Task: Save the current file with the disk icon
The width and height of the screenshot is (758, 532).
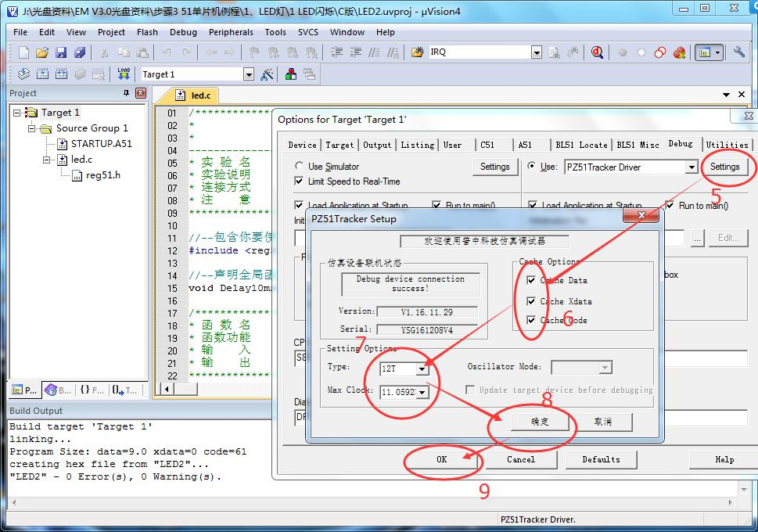Action: click(x=61, y=52)
